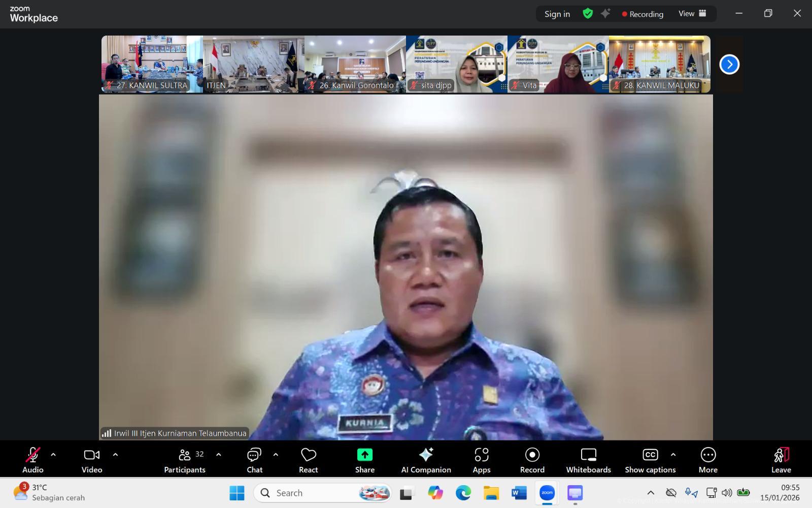Click the Sign in button

click(557, 14)
